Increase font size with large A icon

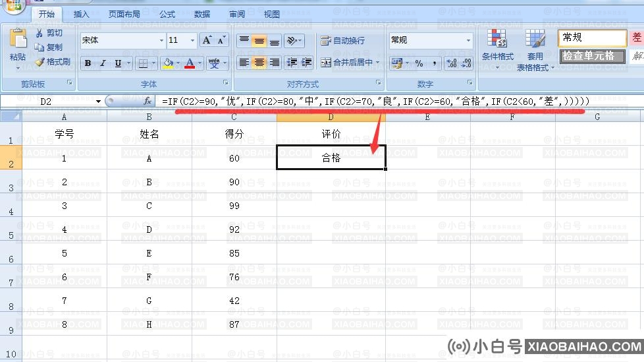pyautogui.click(x=207, y=40)
